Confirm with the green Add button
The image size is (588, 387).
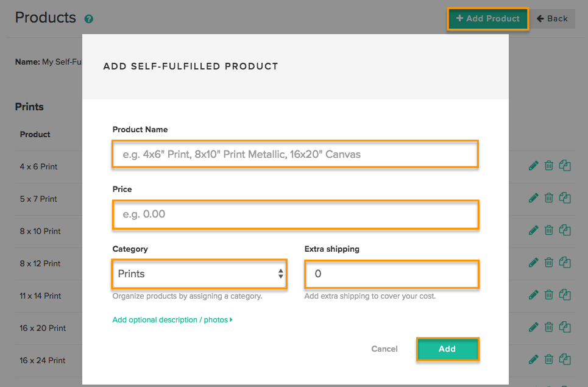click(x=447, y=349)
